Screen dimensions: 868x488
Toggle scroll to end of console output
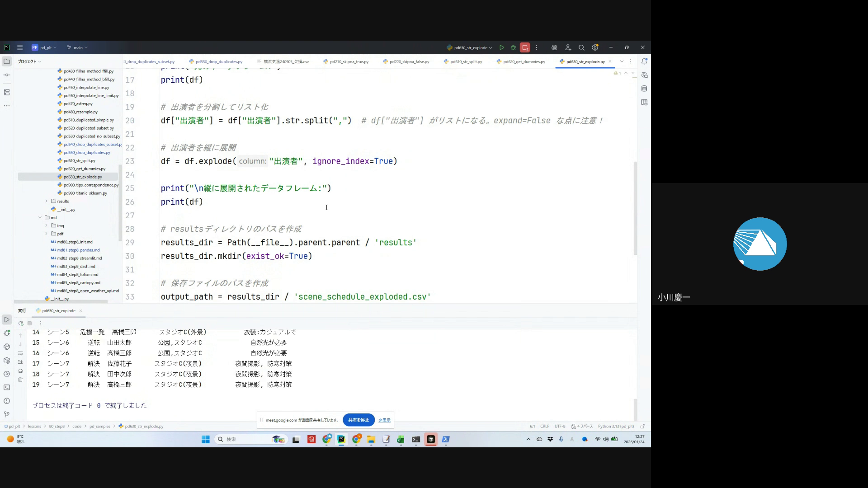20,362
